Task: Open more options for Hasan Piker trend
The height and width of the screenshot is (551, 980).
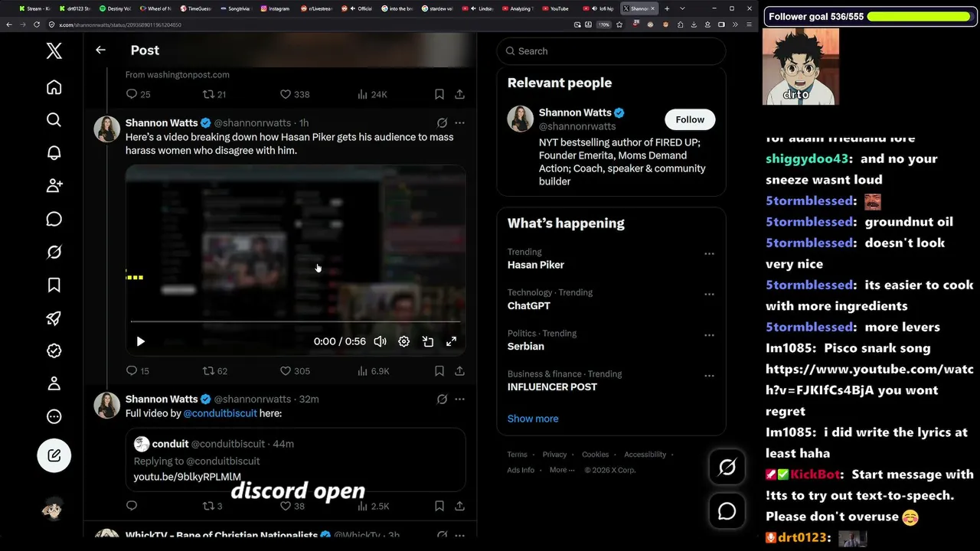Action: 709,253
